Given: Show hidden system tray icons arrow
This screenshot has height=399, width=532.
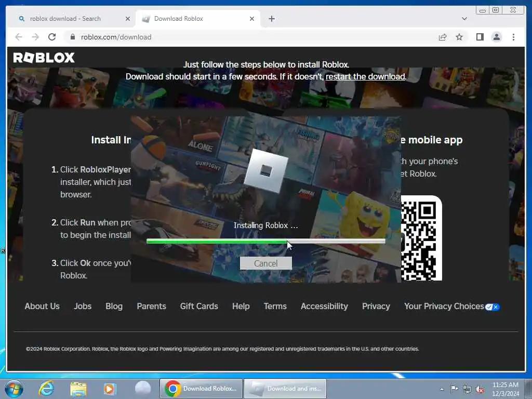Looking at the screenshot, I should click(x=442, y=389).
